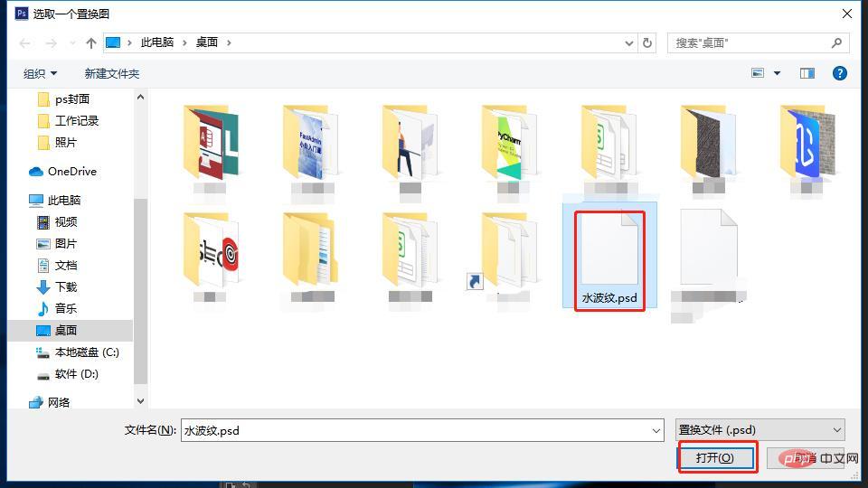Viewport: 868px width, 488px height.
Task: Click sidebar scrollbar down arrow
Action: [141, 401]
